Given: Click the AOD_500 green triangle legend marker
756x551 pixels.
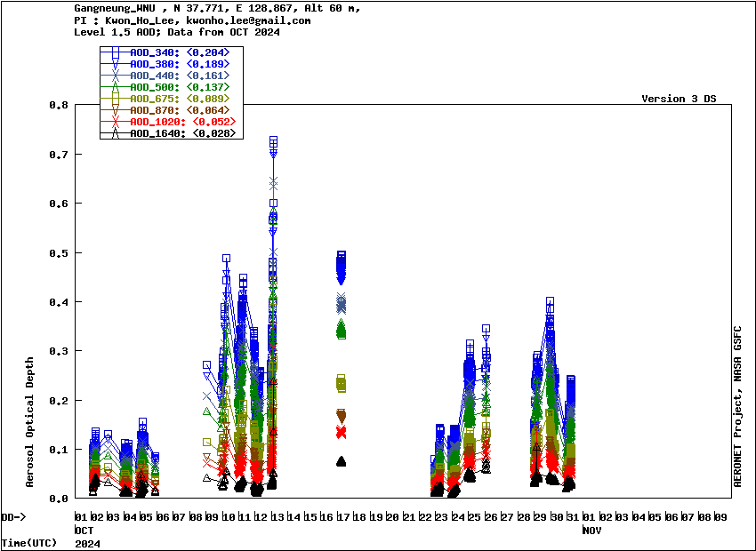Looking at the screenshot, I should [x=116, y=87].
